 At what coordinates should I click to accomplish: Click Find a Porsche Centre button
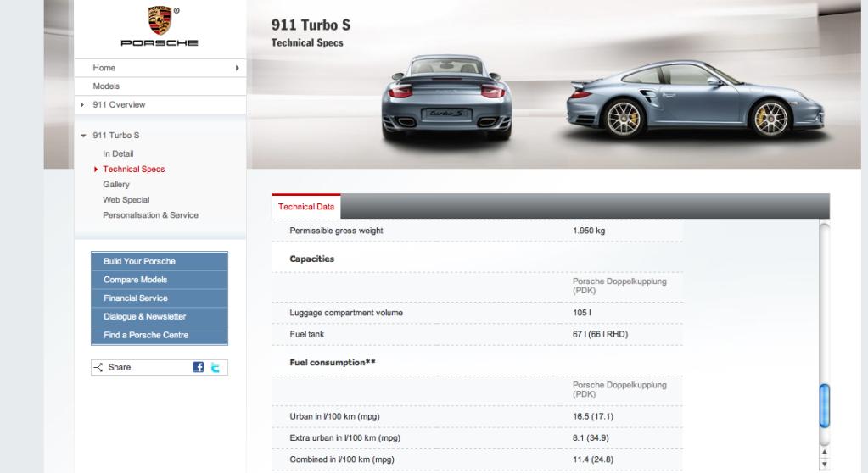(x=160, y=335)
